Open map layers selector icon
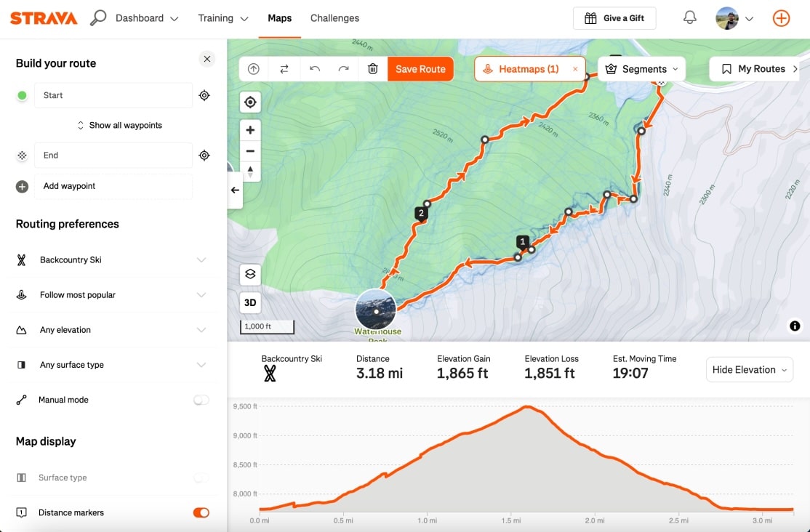 tap(250, 274)
